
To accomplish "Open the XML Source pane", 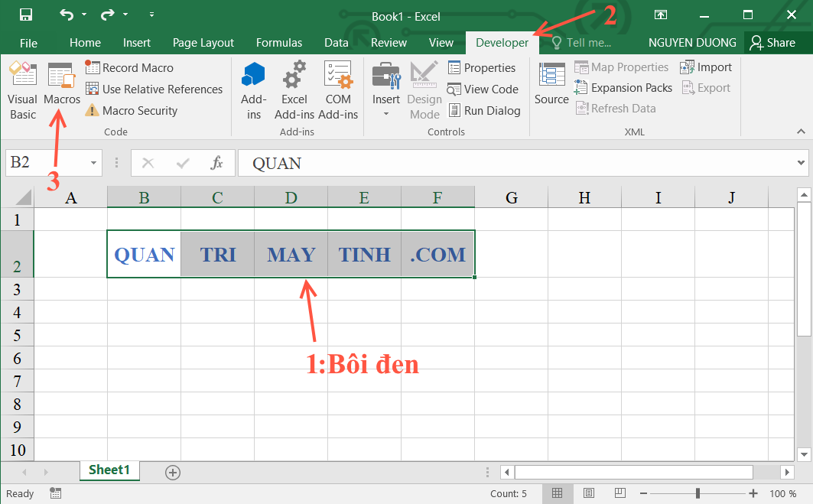I will point(551,84).
